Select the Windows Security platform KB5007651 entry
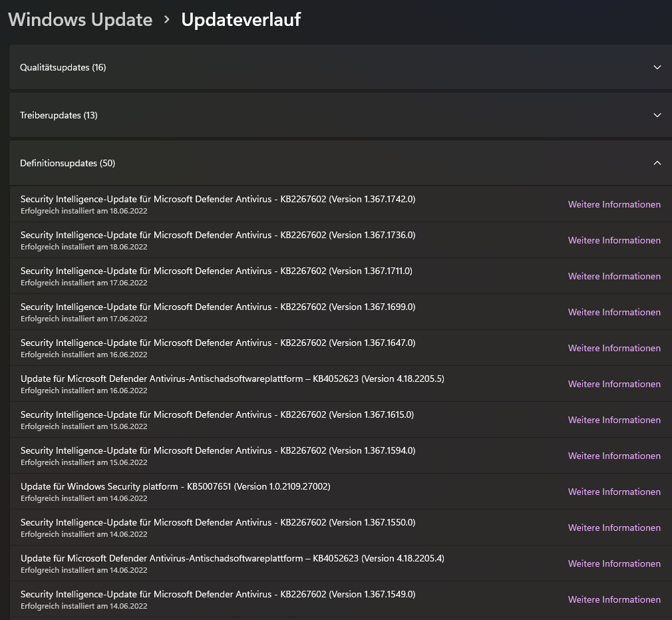Screen dimensions: 672x620 point(341,492)
